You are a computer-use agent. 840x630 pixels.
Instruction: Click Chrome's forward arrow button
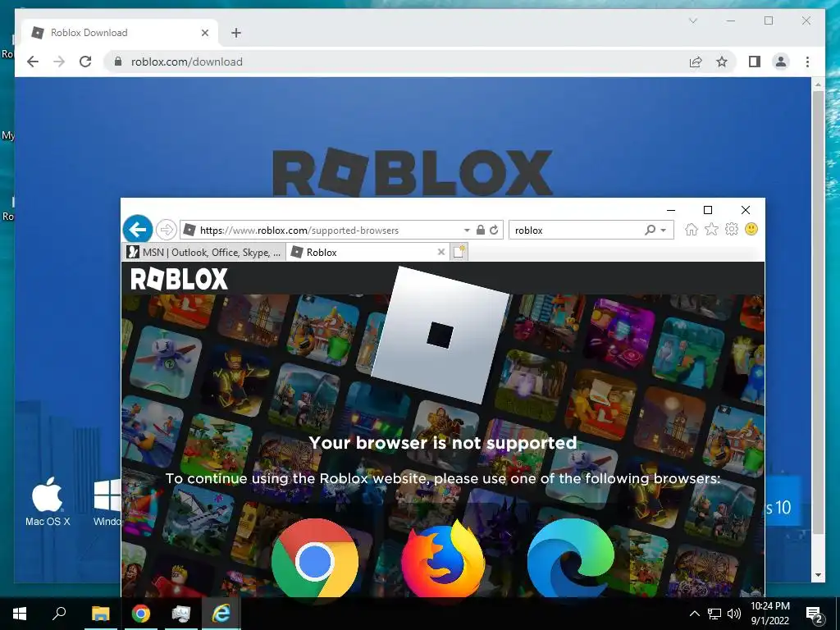(59, 62)
